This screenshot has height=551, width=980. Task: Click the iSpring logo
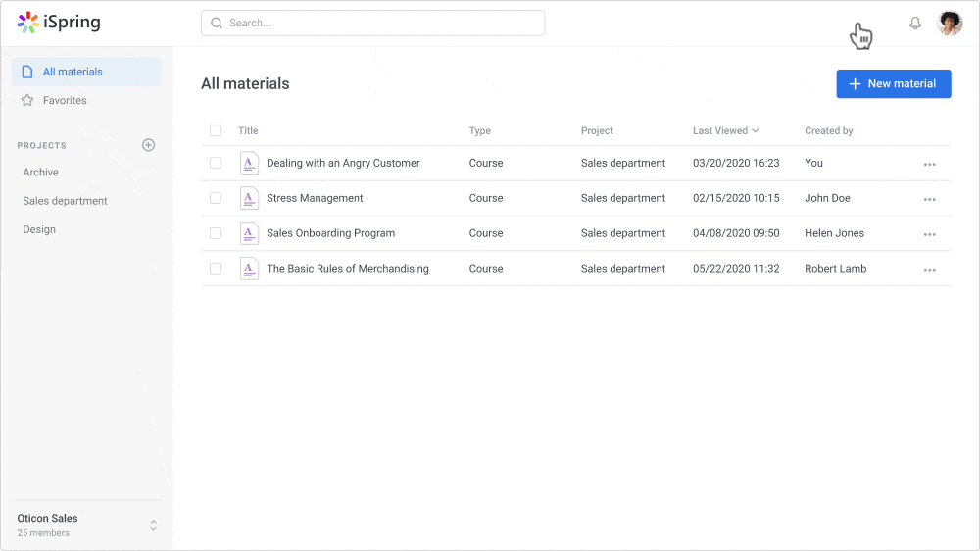[59, 23]
